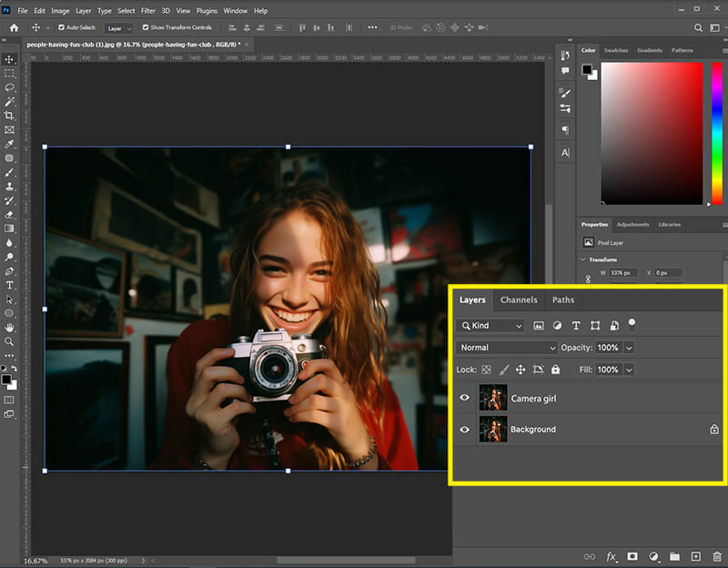Image resolution: width=728 pixels, height=568 pixels.
Task: Activate the Crop tool
Action: (x=9, y=116)
